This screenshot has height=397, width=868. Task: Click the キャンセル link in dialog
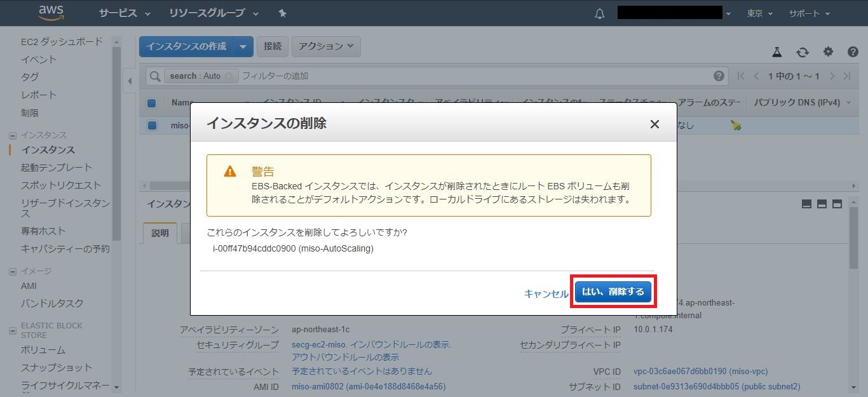(546, 293)
